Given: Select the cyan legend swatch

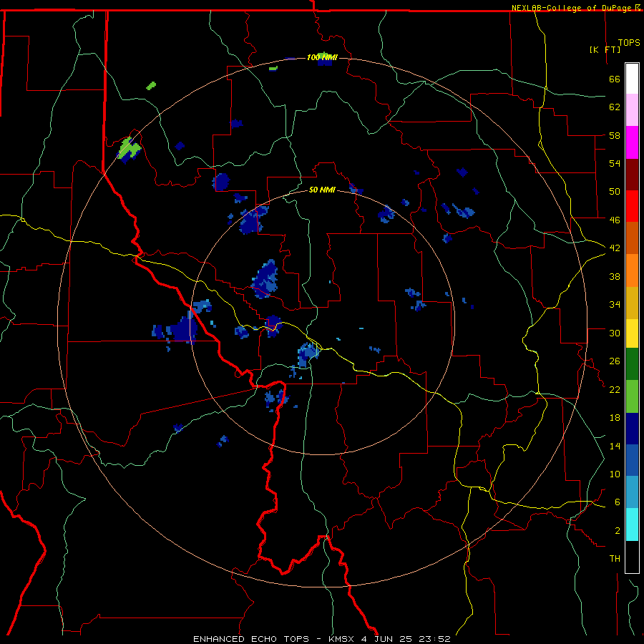Looking at the screenshot, I should pyautogui.click(x=632, y=525).
